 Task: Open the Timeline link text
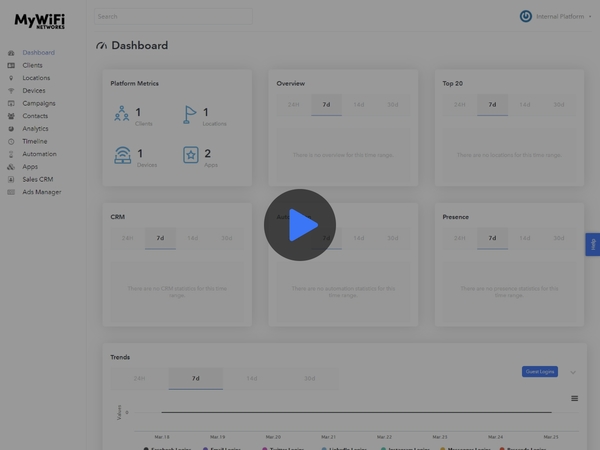click(x=34, y=141)
